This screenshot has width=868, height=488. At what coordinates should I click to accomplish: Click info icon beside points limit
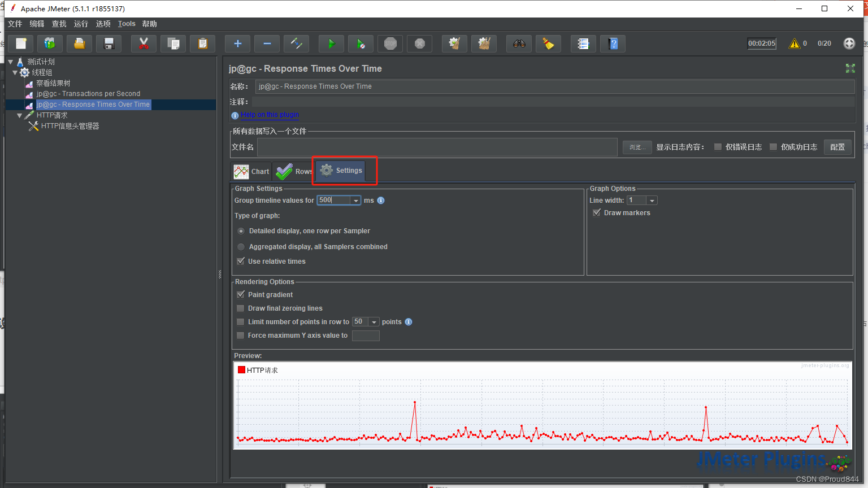coord(409,322)
